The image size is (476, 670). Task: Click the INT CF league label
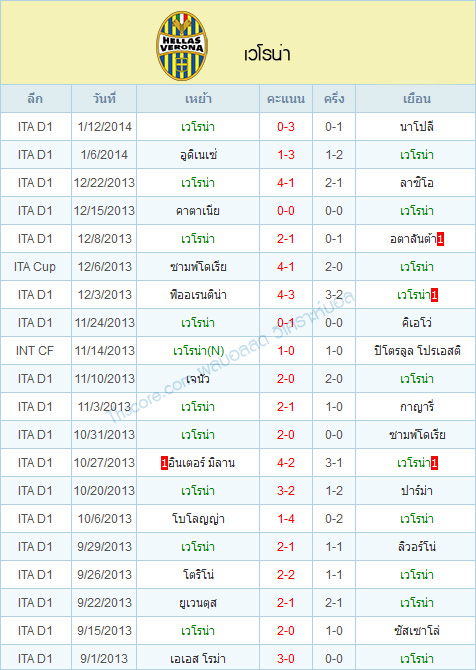point(35,351)
